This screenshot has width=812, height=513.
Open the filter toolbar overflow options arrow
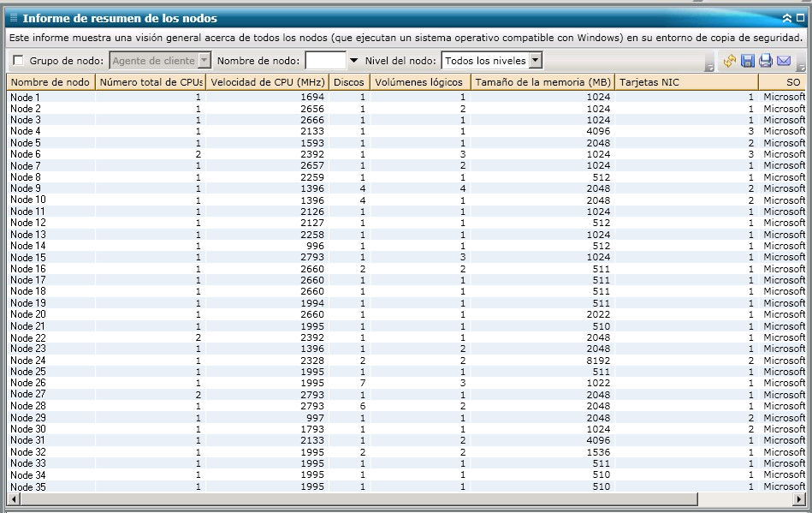(x=709, y=65)
